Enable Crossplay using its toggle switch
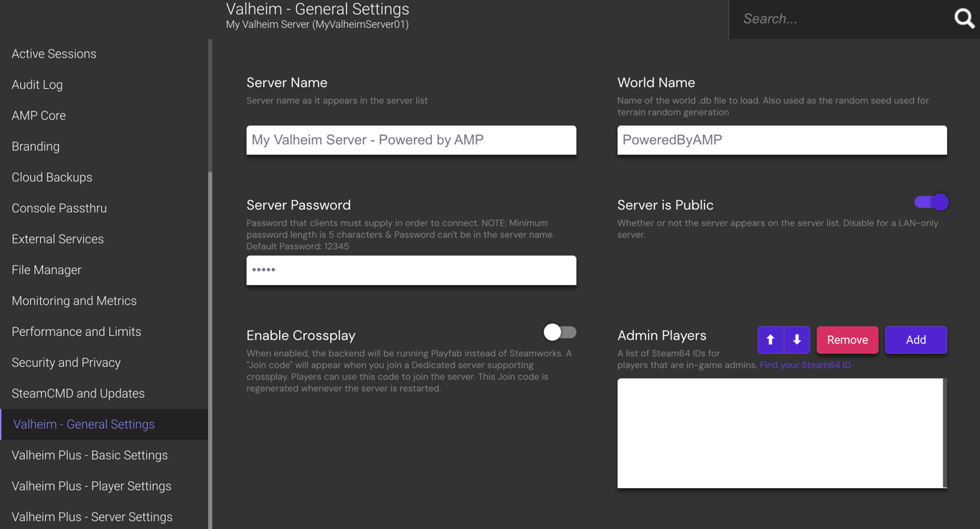 tap(560, 332)
